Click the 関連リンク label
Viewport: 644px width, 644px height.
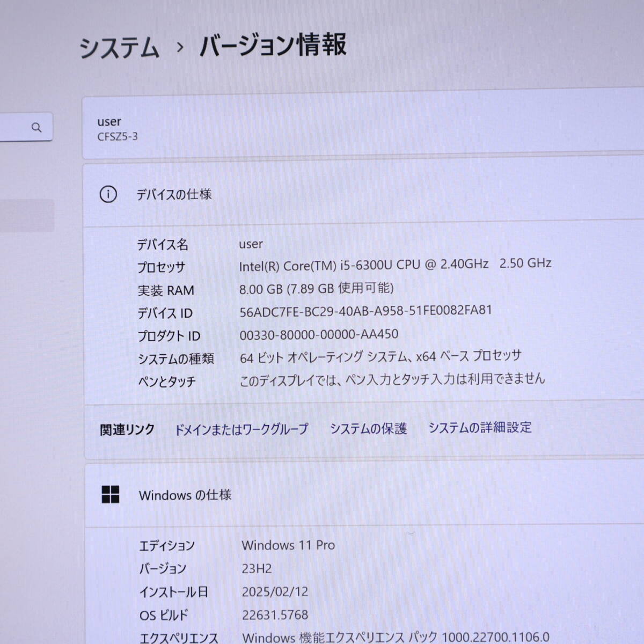click(x=127, y=430)
